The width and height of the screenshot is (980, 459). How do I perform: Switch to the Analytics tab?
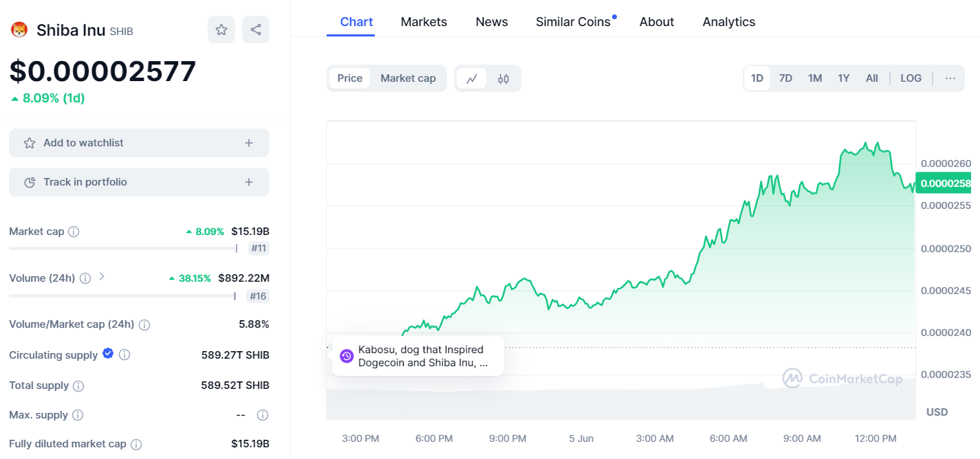729,22
